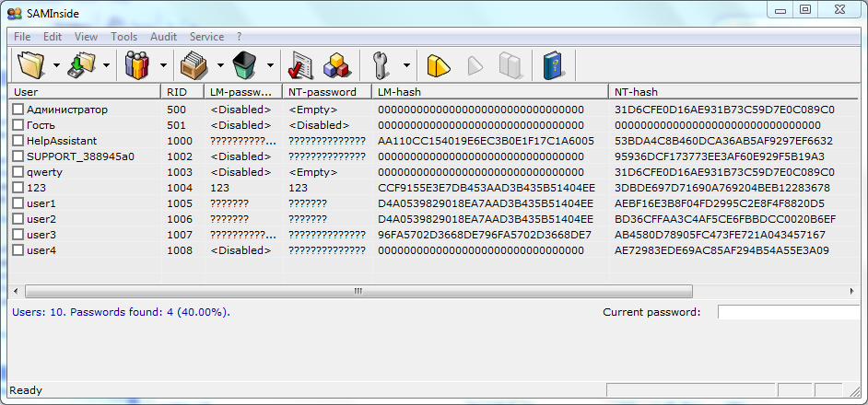Screen dimensions: 868x405
Task: Click the SAMInside title bar app icon
Action: coord(14,13)
